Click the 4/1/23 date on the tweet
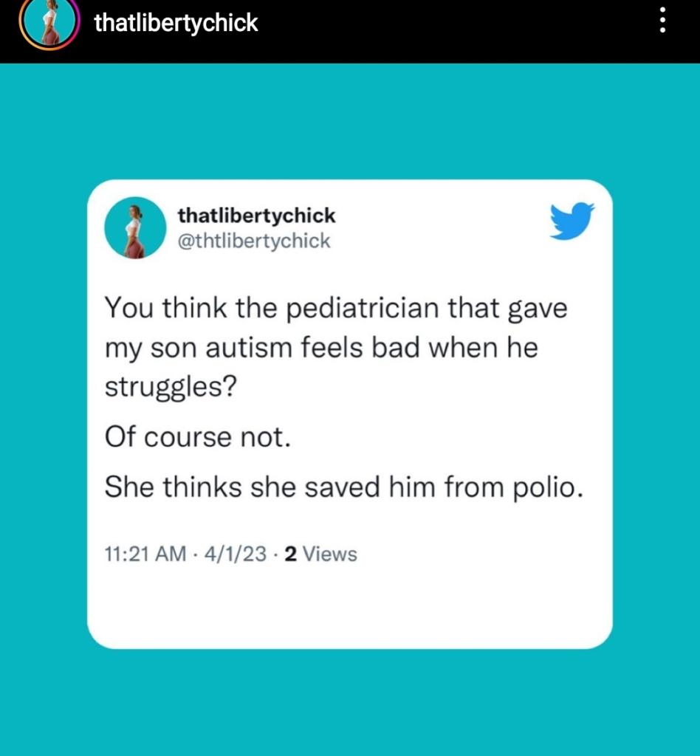Image resolution: width=700 pixels, height=756 pixels. coord(238,553)
